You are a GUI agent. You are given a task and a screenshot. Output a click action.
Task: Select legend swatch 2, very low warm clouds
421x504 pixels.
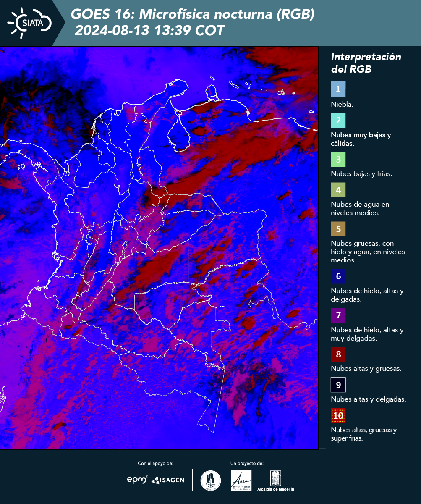tap(338, 121)
